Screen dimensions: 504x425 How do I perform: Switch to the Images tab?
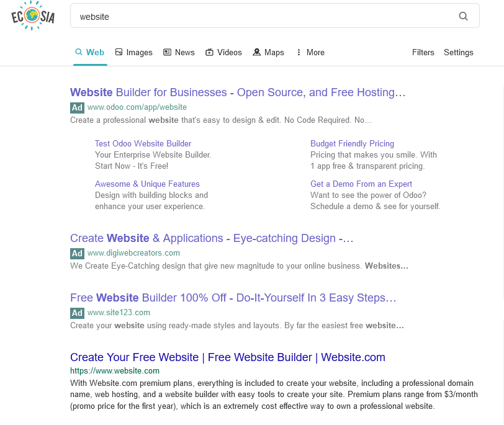[133, 52]
